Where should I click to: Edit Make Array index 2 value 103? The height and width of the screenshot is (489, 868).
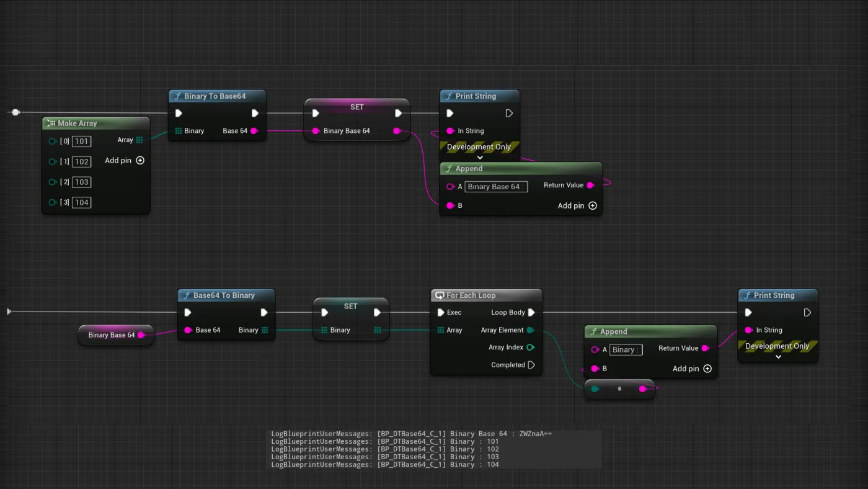[x=81, y=182]
